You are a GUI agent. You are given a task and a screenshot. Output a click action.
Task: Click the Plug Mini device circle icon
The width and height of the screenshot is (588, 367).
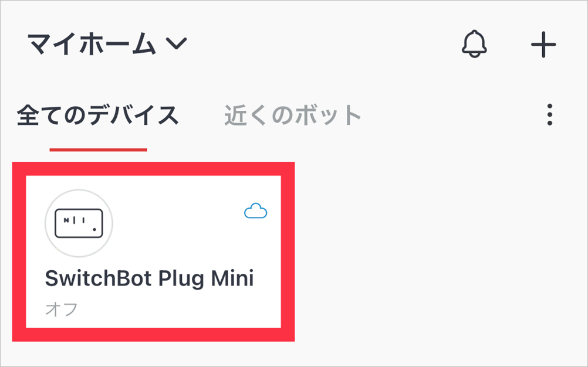[x=79, y=223]
